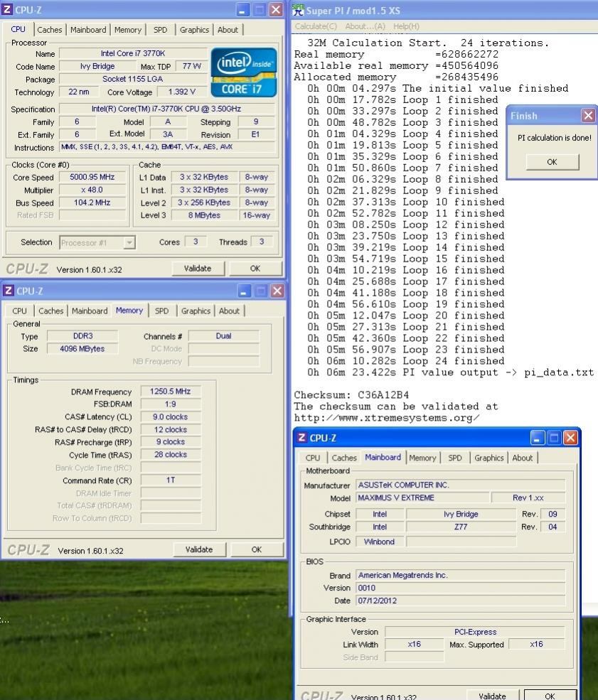Click the processor name Intel Core i7 3770K

click(x=133, y=53)
